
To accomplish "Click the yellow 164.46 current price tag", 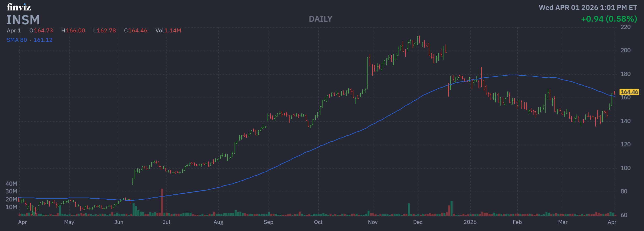I will 629,92.
